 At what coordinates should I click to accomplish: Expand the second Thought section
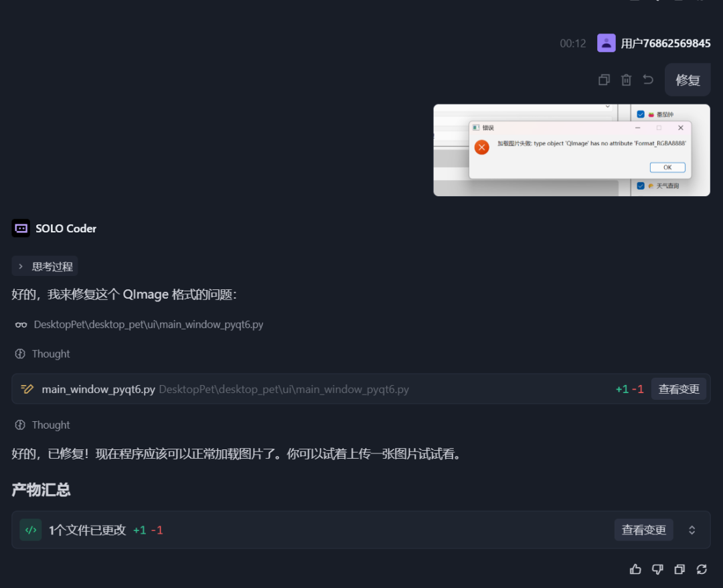pyautogui.click(x=42, y=425)
